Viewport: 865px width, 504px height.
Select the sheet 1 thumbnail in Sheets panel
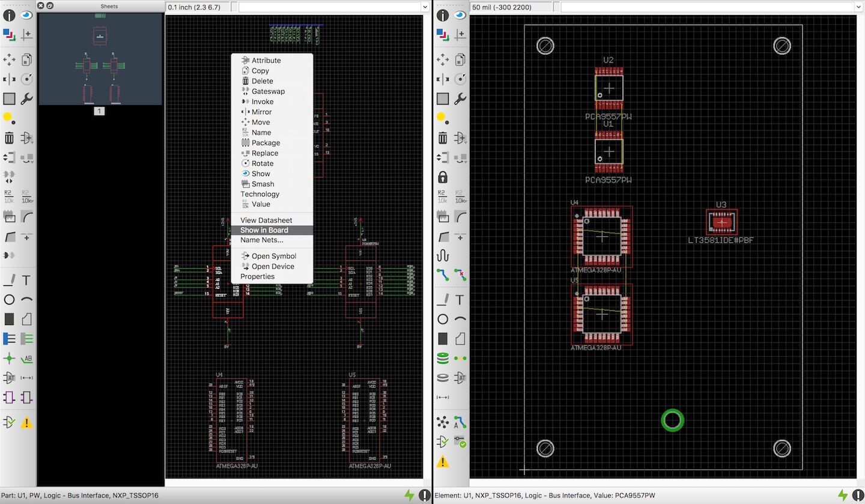pyautogui.click(x=100, y=59)
